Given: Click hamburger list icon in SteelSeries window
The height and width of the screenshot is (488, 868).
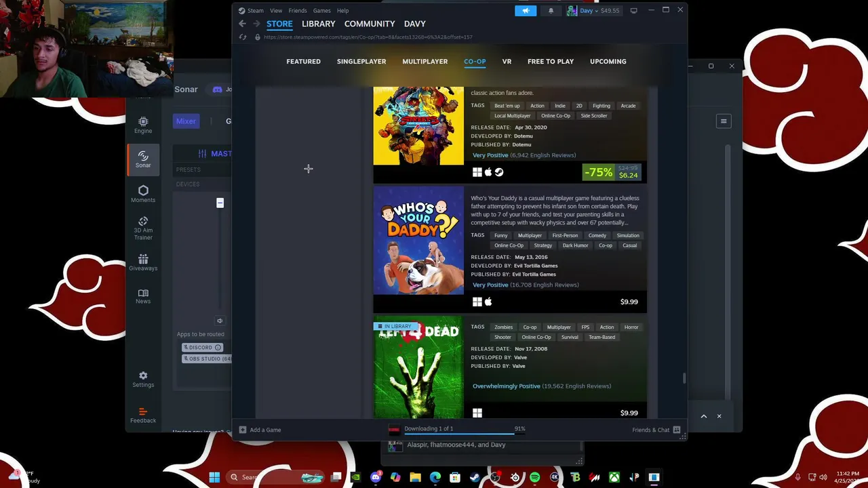Looking at the screenshot, I should point(724,121).
